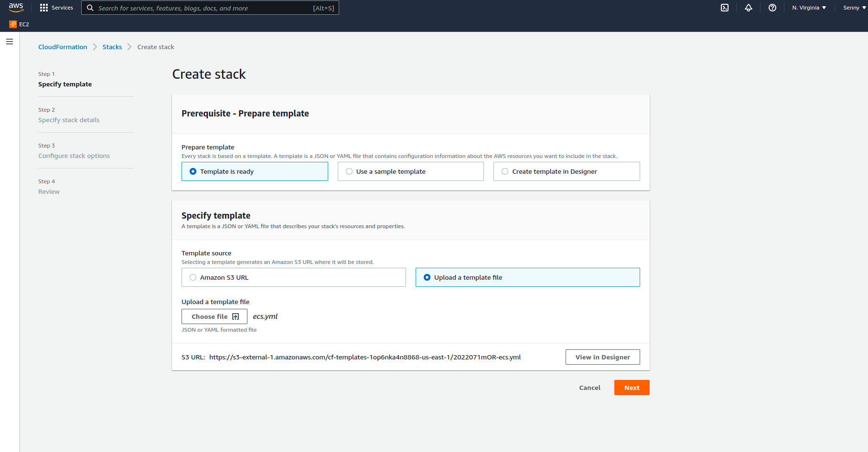Screen dimensions: 868x452
Task: Click the Next button
Action: [632, 387]
